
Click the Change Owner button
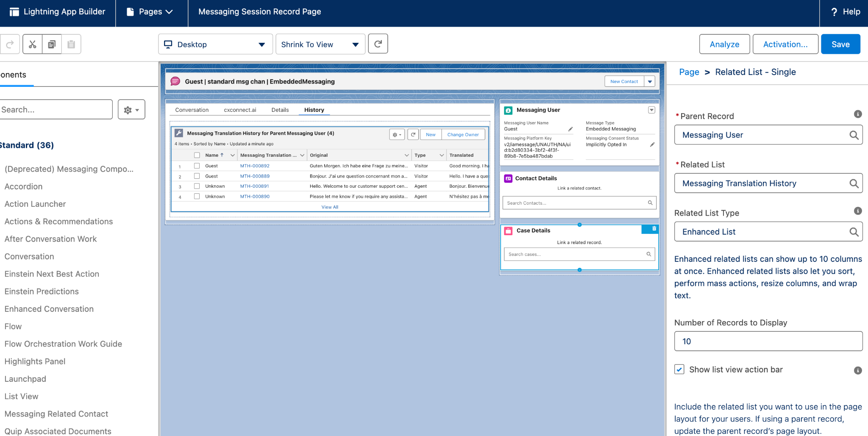point(463,134)
